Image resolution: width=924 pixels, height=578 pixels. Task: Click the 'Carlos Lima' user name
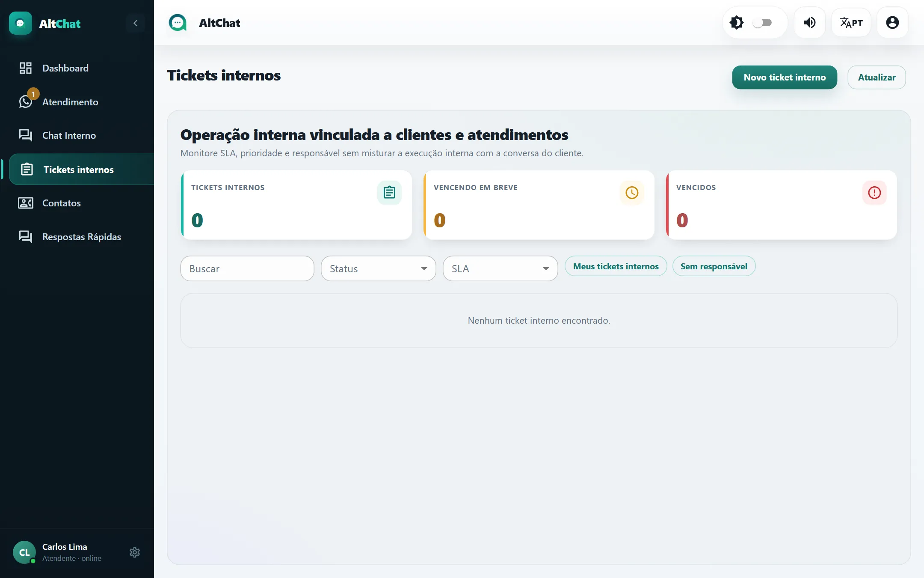tap(65, 547)
